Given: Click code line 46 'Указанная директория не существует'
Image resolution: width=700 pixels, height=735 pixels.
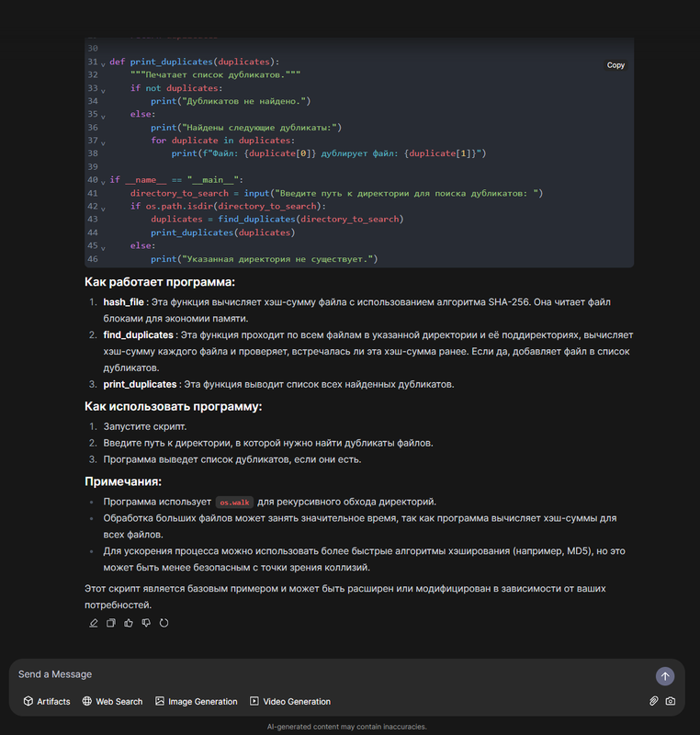Looking at the screenshot, I should click(x=265, y=259).
